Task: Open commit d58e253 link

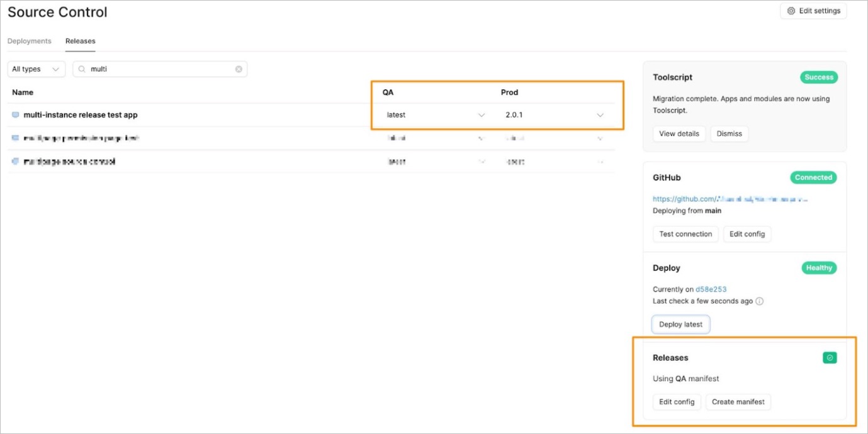Action: [711, 289]
